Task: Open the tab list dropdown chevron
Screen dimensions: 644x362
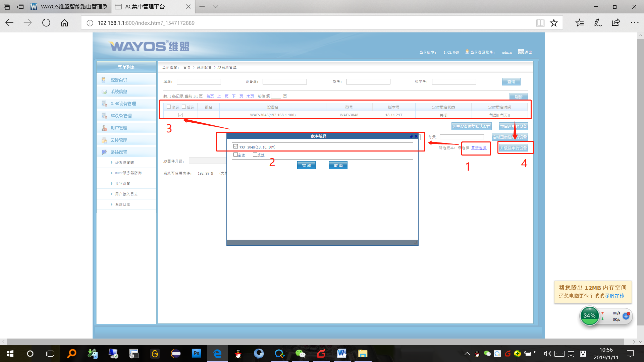Action: (215, 7)
